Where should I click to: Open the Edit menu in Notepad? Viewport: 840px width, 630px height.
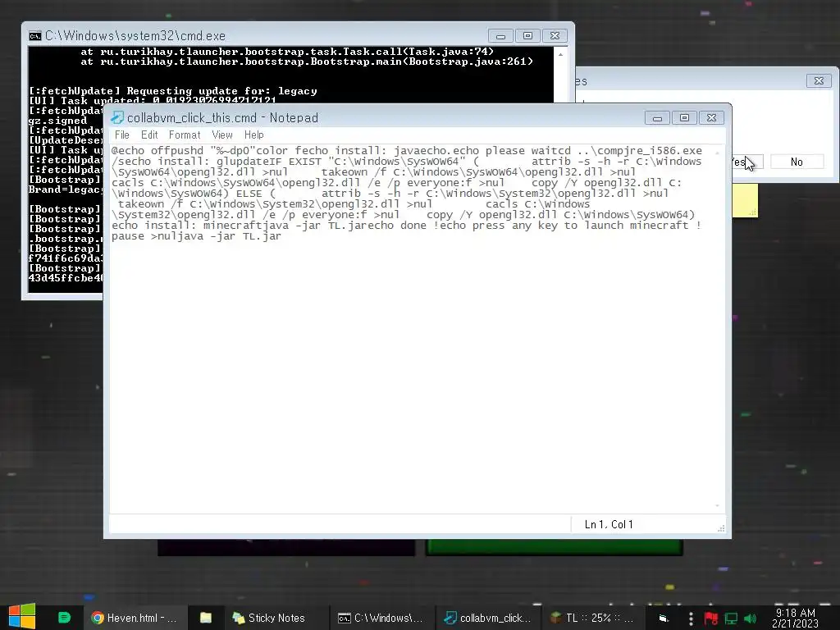(149, 135)
